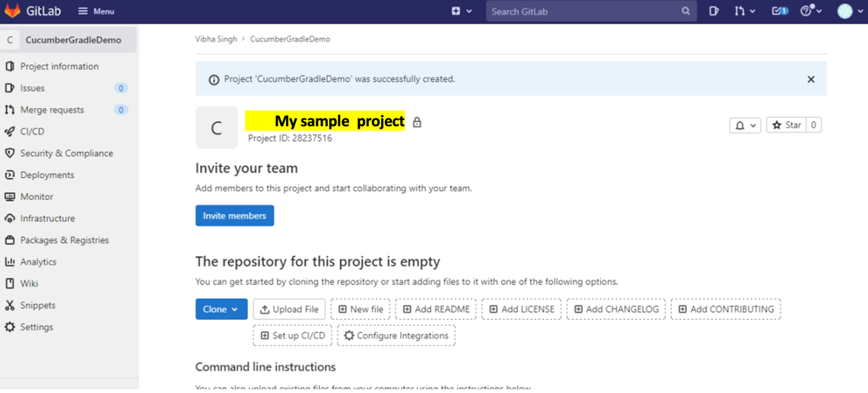Open the create new plus dropdown

462,11
